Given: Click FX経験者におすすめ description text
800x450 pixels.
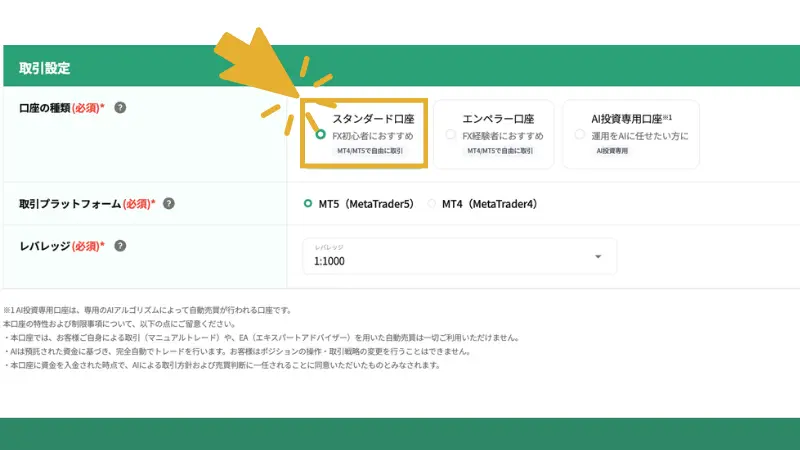Looking at the screenshot, I should pos(503,136).
